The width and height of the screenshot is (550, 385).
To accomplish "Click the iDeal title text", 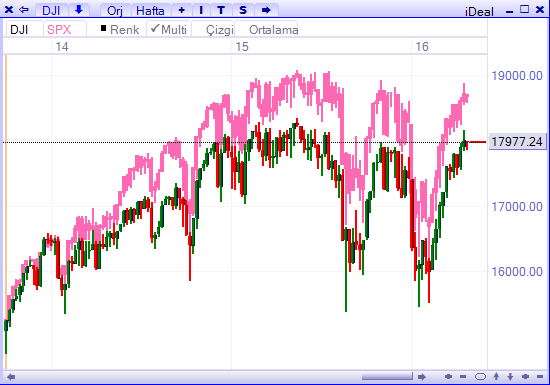I will [x=479, y=12].
